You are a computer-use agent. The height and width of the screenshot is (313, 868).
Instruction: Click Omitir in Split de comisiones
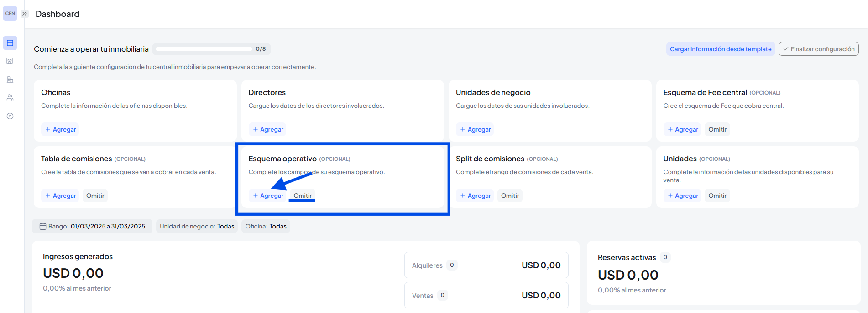510,196
